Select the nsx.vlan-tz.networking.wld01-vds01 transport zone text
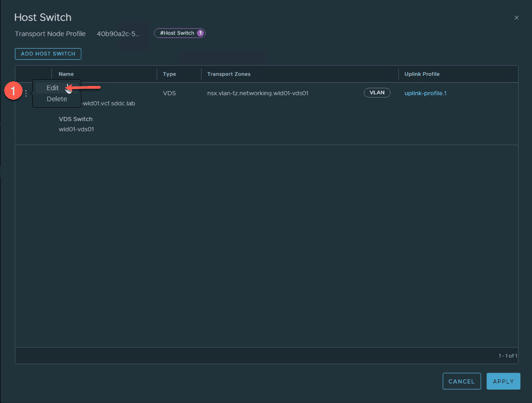Screen dimensions: 532x403 (257, 93)
